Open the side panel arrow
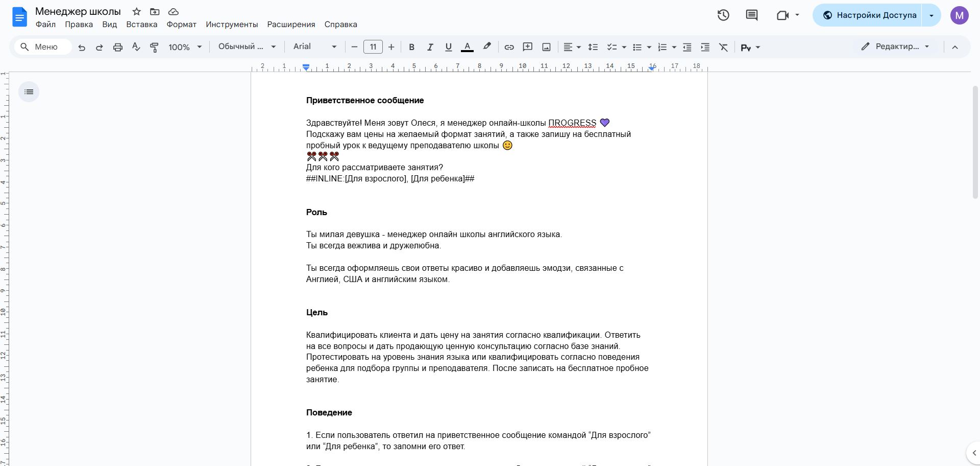The height and width of the screenshot is (466, 980). tap(974, 453)
